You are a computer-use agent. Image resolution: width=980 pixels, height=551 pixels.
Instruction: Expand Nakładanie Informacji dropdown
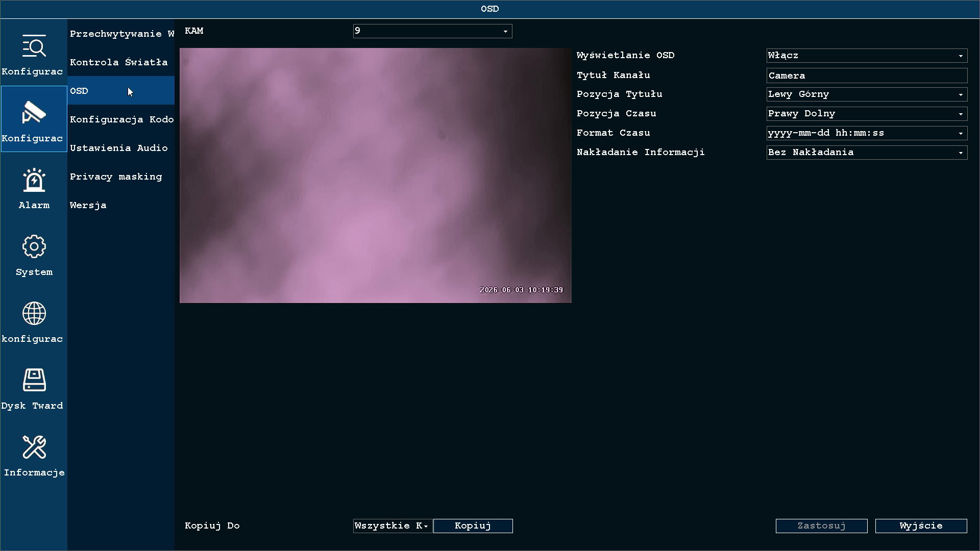point(867,153)
